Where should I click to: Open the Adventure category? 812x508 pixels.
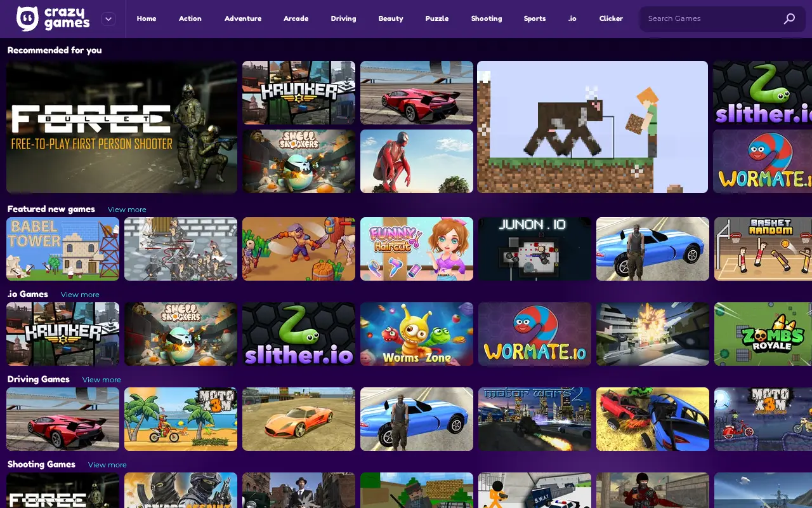pos(243,18)
